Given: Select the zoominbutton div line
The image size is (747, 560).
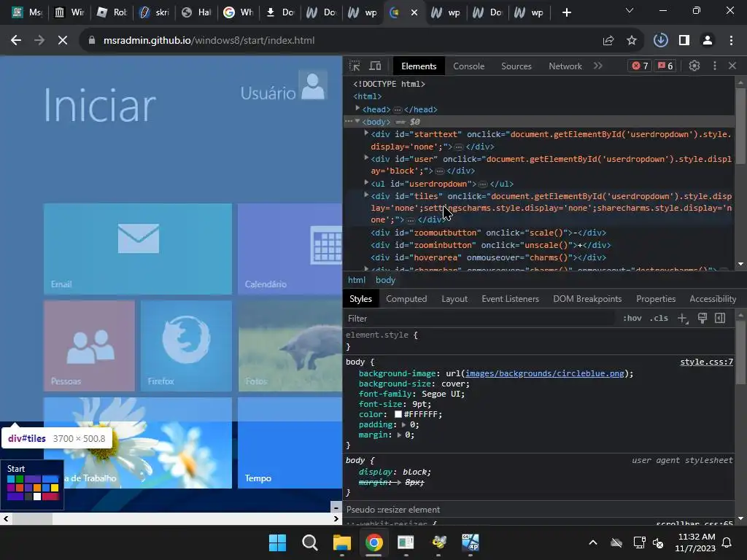Looking at the screenshot, I should 491,245.
